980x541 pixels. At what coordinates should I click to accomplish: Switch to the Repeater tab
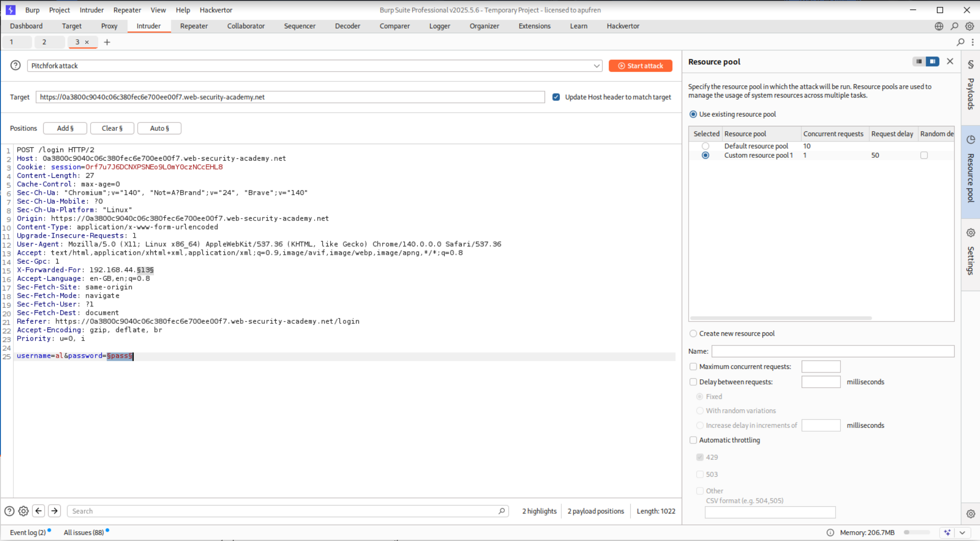194,26
